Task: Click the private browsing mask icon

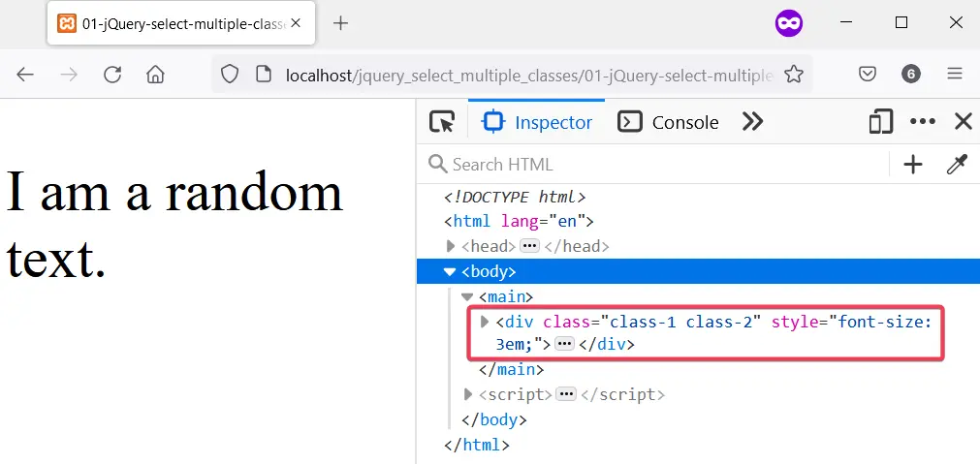Action: [x=789, y=23]
